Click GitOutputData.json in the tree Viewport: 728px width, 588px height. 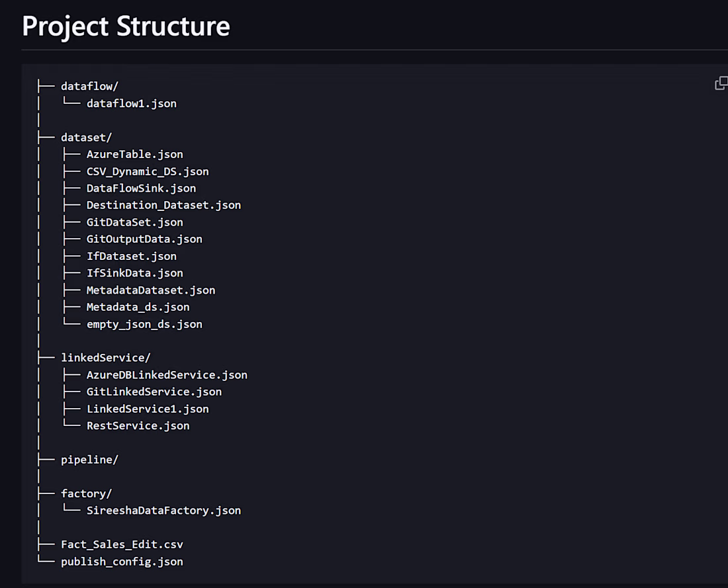(144, 239)
